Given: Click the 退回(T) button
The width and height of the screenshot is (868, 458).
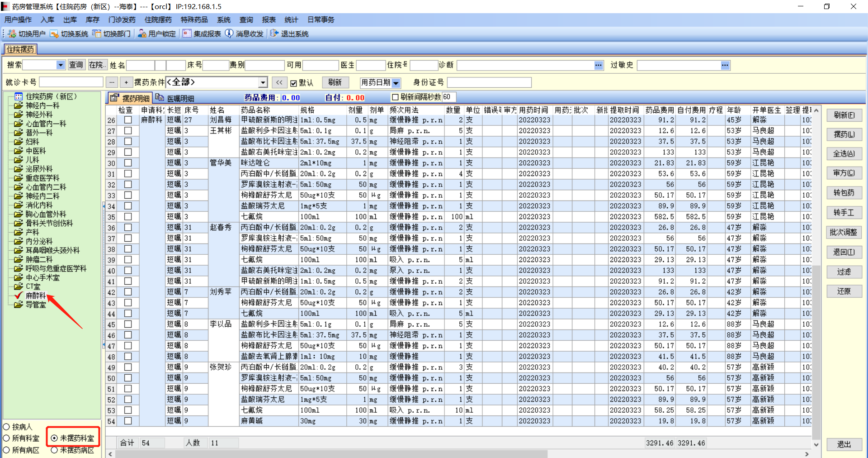Looking at the screenshot, I should (844, 252).
